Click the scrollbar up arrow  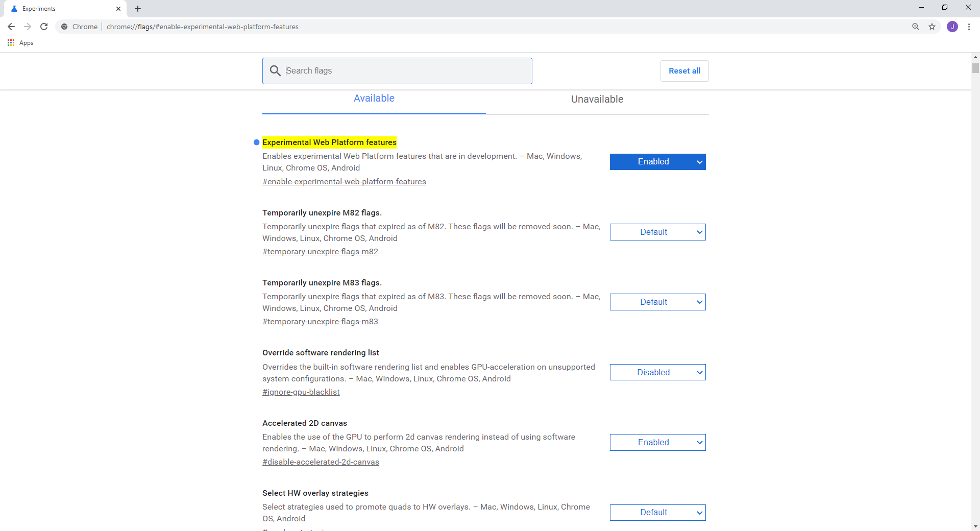(x=975, y=57)
